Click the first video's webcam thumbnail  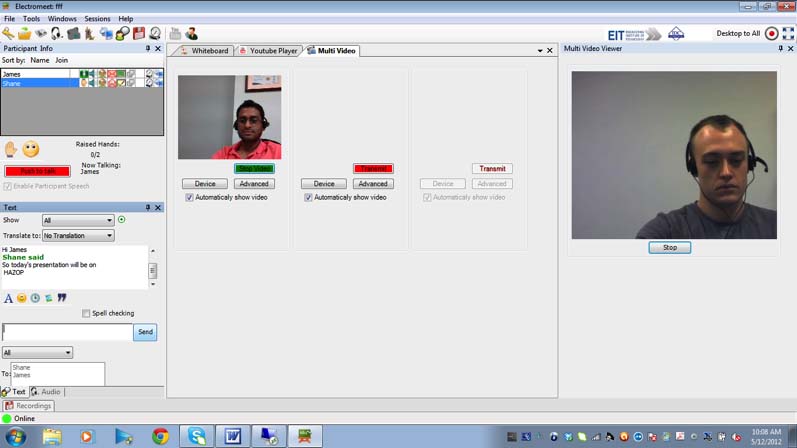coord(229,117)
